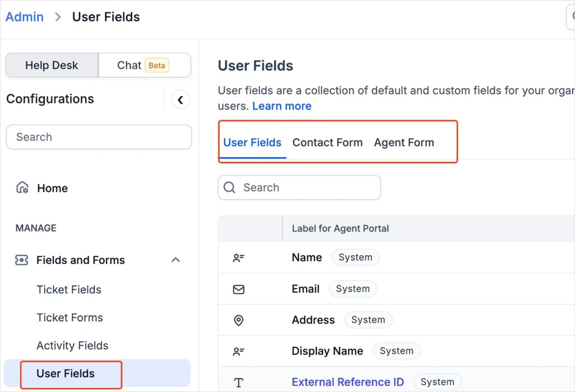Navigate back via the Admin breadcrumb
The height and width of the screenshot is (392, 575).
24,16
